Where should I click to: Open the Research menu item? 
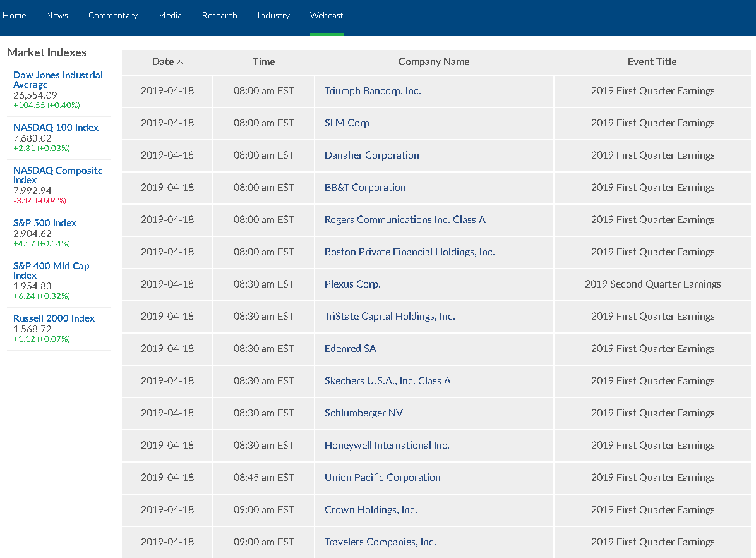pyautogui.click(x=219, y=15)
